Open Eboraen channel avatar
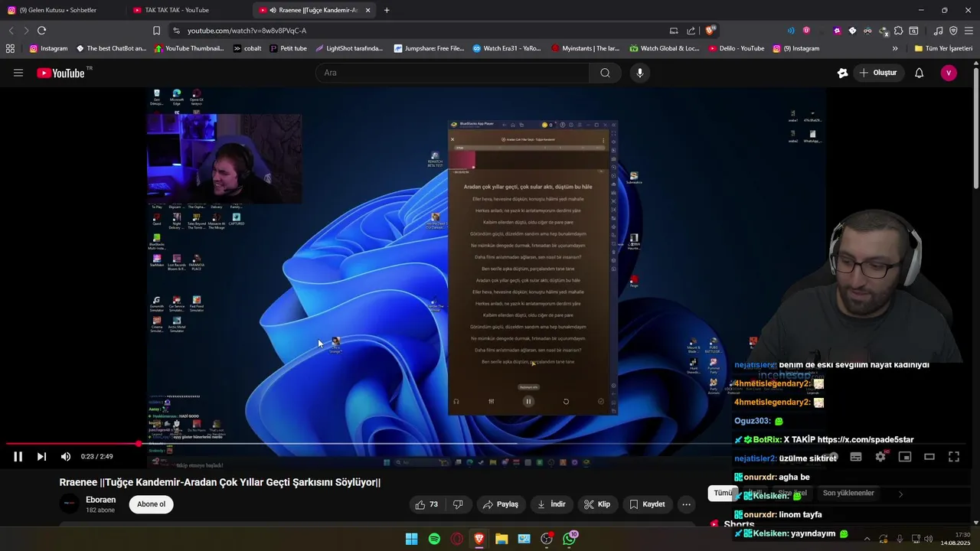Screen dimensions: 980x551 point(70,504)
